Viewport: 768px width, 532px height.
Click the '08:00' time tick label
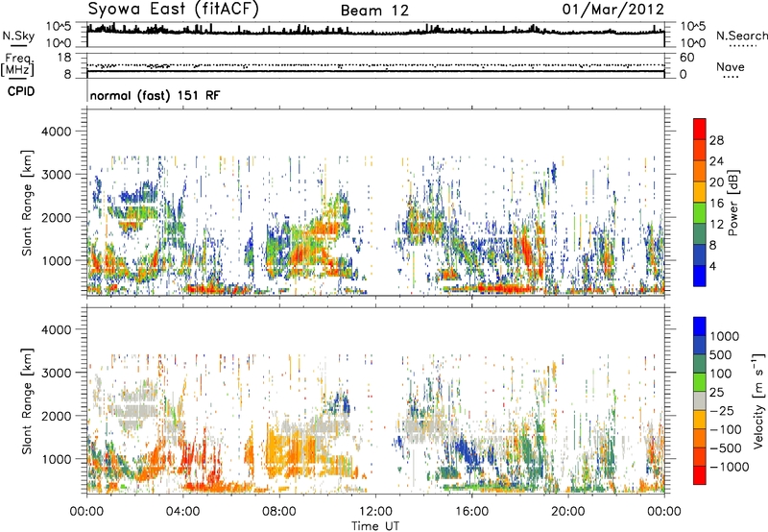(279, 512)
